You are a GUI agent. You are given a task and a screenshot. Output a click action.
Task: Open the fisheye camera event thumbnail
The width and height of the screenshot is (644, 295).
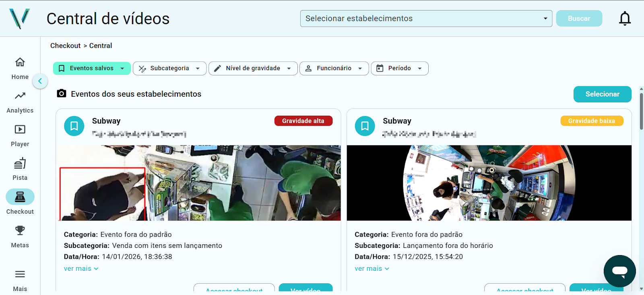pos(489,183)
